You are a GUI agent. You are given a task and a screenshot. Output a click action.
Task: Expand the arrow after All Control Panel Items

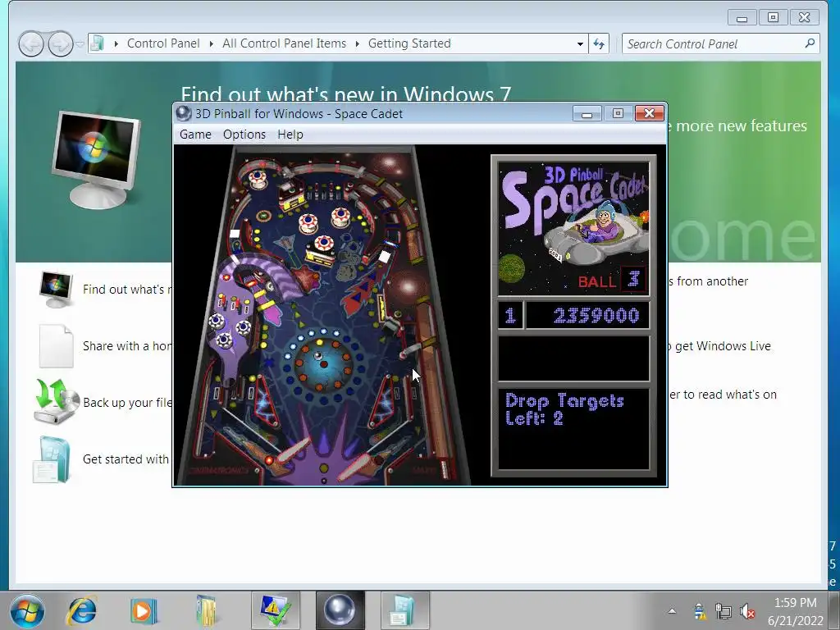(x=358, y=44)
